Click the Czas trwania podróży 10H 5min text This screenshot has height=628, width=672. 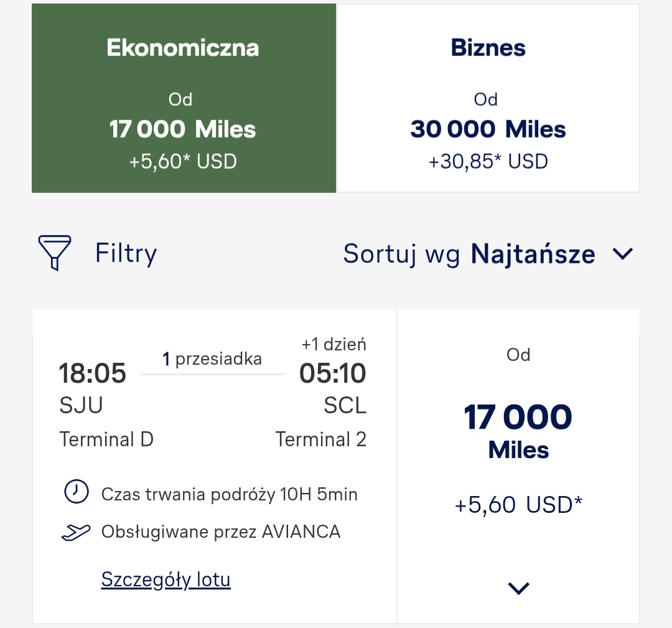click(229, 494)
